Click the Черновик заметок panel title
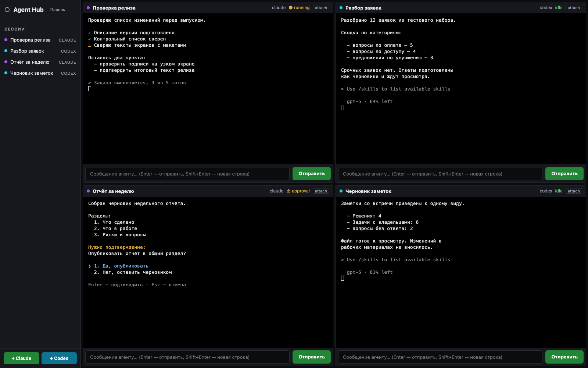 [x=368, y=191]
